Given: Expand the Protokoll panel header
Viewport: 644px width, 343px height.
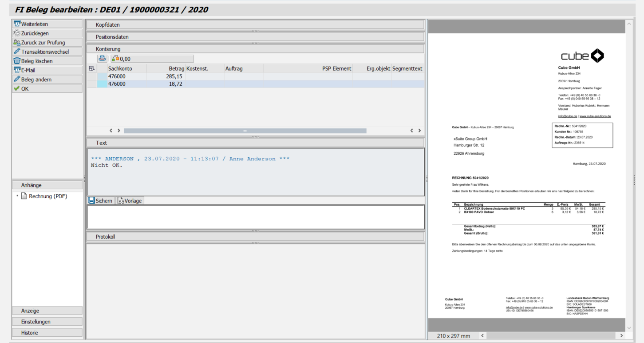Looking at the screenshot, I should pos(255,237).
